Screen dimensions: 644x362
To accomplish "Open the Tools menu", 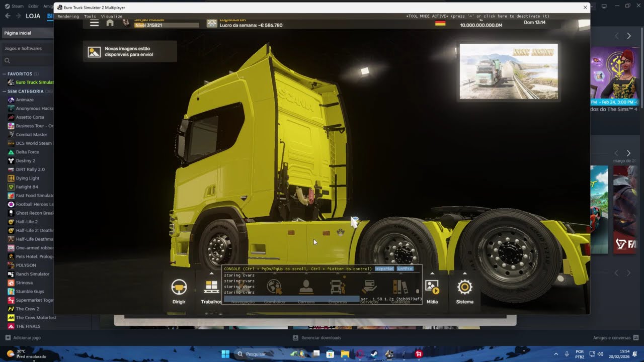I will pos(90,16).
